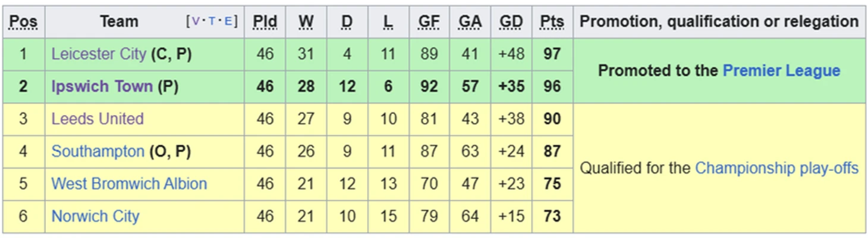Click the Pld column header abbreviation

(x=265, y=22)
